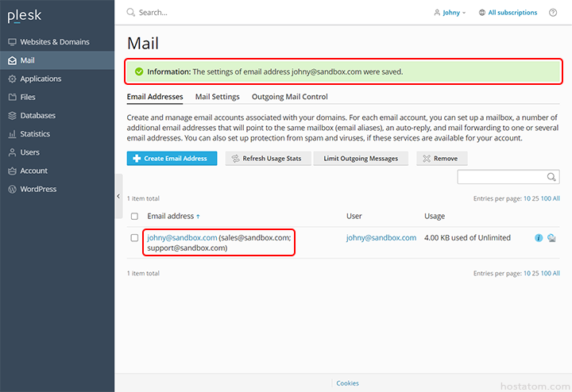
Task: Open WordPress section in sidebar
Action: point(38,189)
